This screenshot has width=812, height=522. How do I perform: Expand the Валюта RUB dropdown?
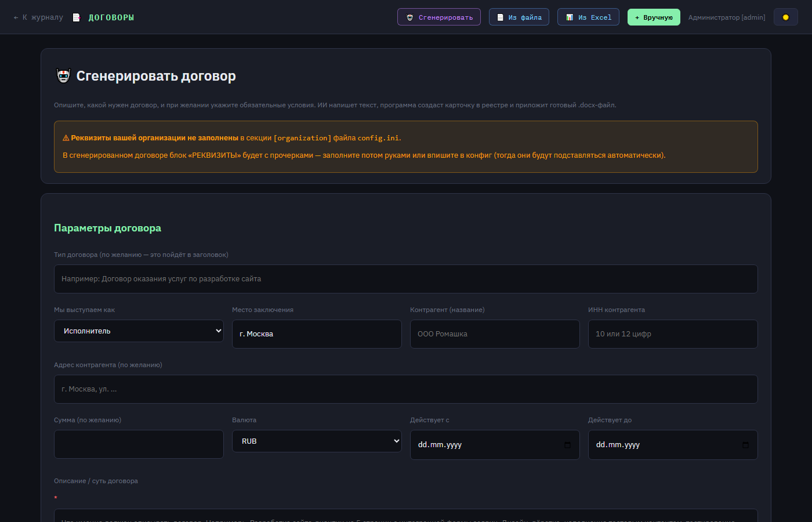(x=317, y=441)
